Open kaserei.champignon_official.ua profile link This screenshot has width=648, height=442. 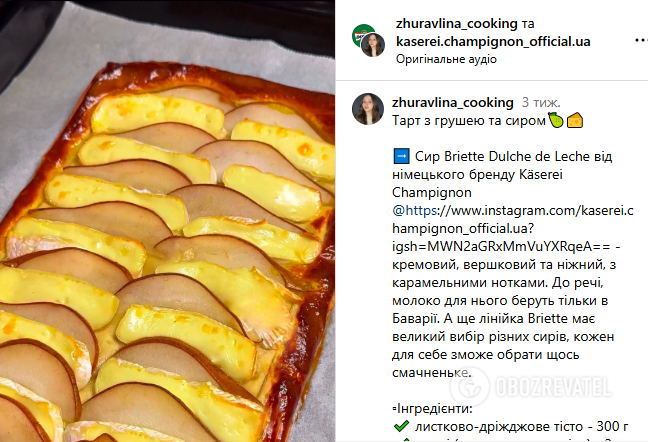(493, 41)
